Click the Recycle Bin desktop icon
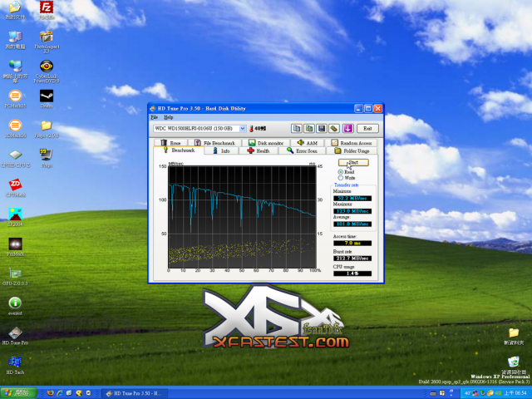 click(x=514, y=365)
